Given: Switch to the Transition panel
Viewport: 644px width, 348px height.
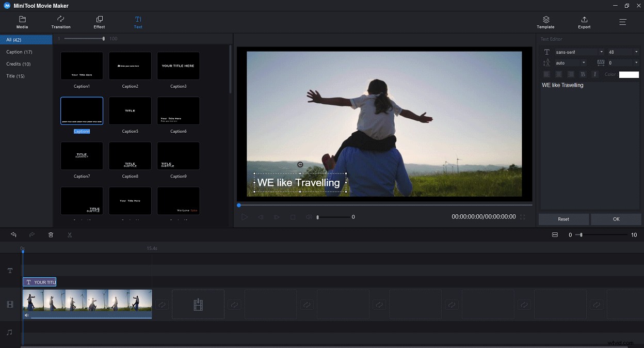Looking at the screenshot, I should tap(60, 22).
